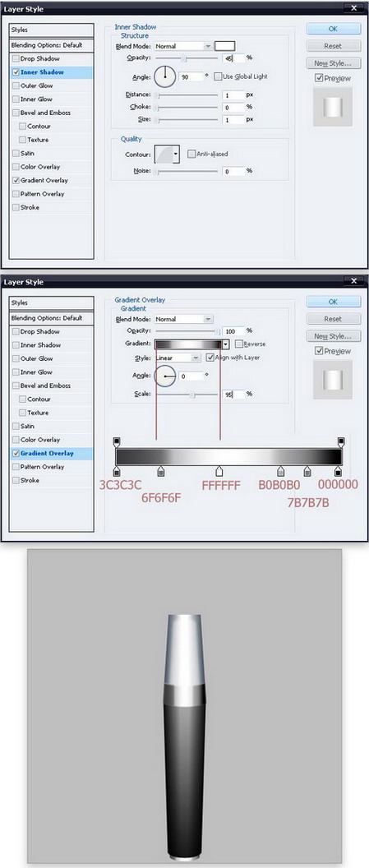Screen dimensions: 369x868
Task: Click New Style in Gradient Overlay dialog
Action: pos(333,336)
